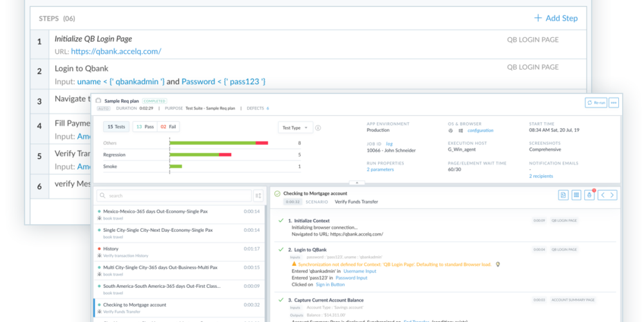Select the 02 Fail filter tab
This screenshot has width=644, height=322.
169,127
